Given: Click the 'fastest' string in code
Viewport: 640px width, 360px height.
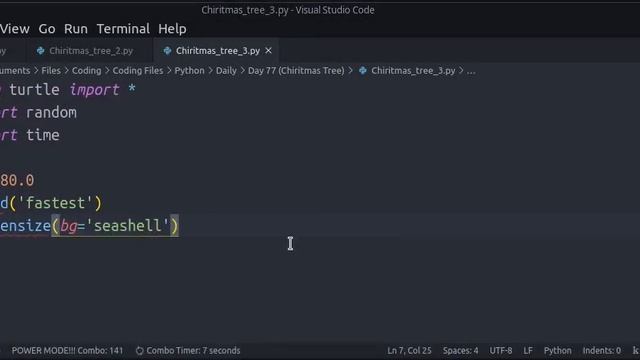Looking at the screenshot, I should (56, 203).
